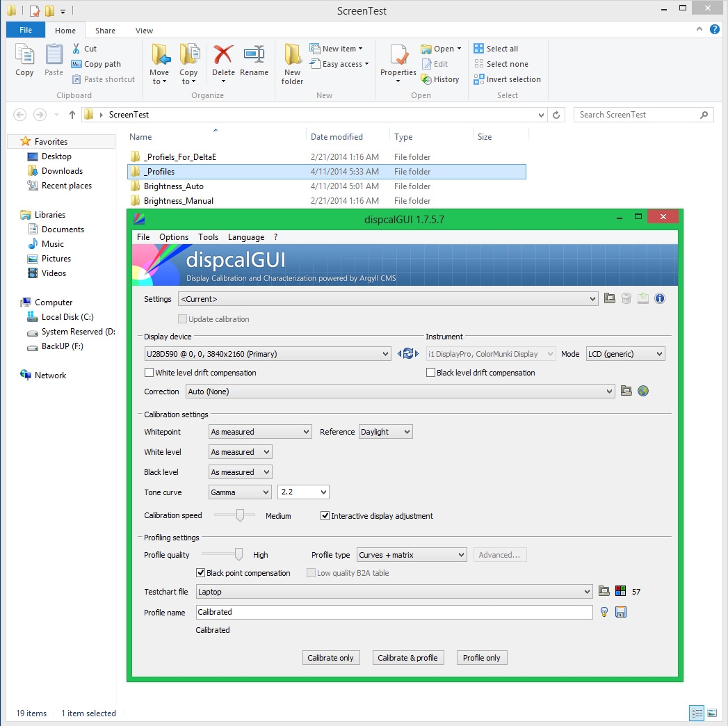Open the Black level As measured dropdown
Image resolution: width=728 pixels, height=726 pixels.
pyautogui.click(x=240, y=471)
